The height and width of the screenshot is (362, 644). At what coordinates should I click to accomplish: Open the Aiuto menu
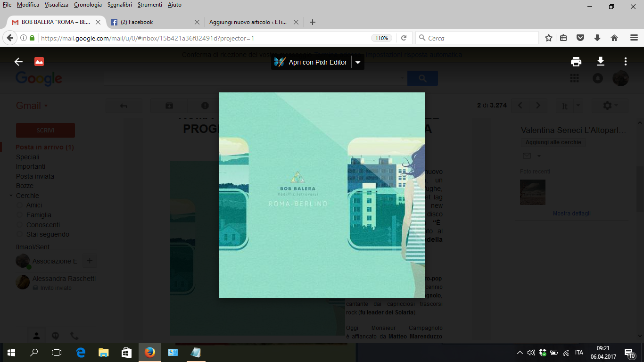coord(174,5)
